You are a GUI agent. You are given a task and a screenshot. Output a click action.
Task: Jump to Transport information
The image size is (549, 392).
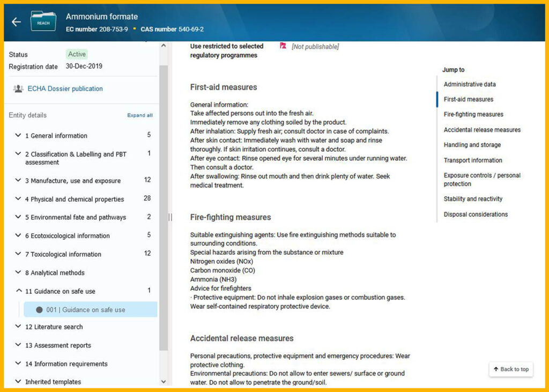coord(473,160)
